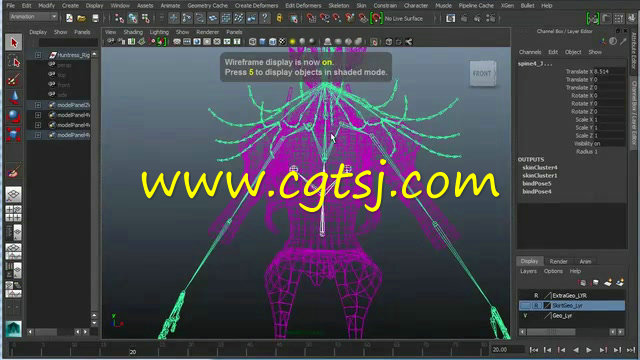Image resolution: width=640 pixels, height=360 pixels.
Task: Click the play forward button
Action: (x=589, y=350)
